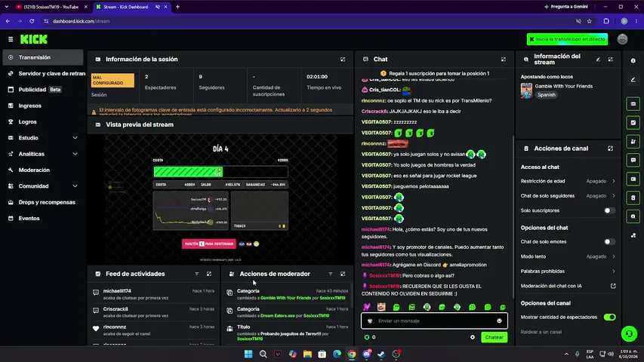Open the hamburger menu beside the Kick logo
644x362 pixels.
pyautogui.click(x=11, y=39)
